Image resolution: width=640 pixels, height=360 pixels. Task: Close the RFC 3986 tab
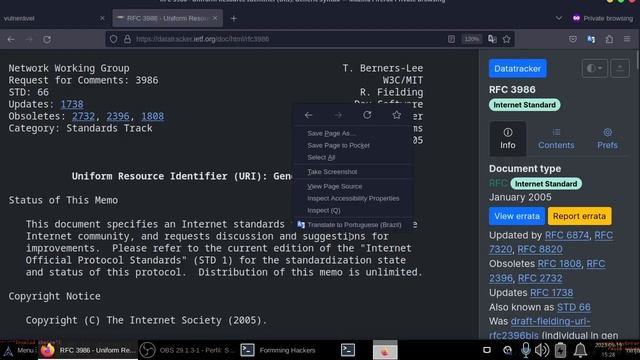[x=215, y=18]
